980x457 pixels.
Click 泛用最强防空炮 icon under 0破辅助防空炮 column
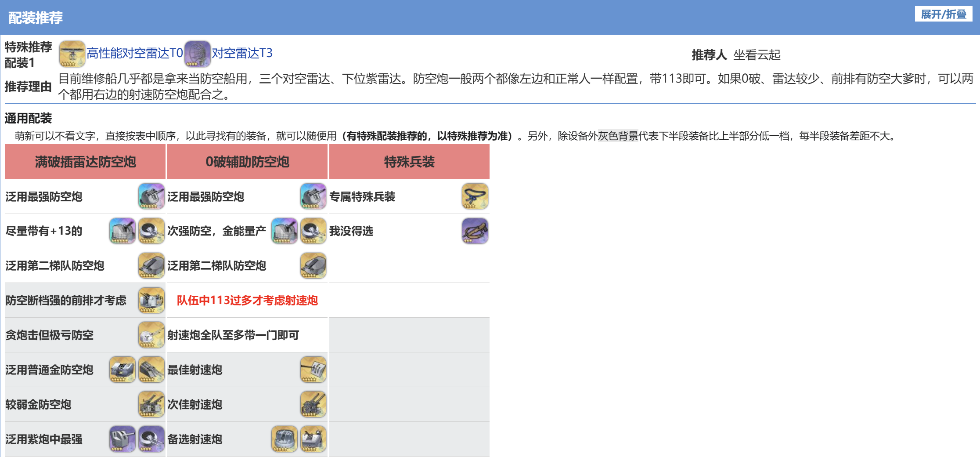click(x=313, y=196)
